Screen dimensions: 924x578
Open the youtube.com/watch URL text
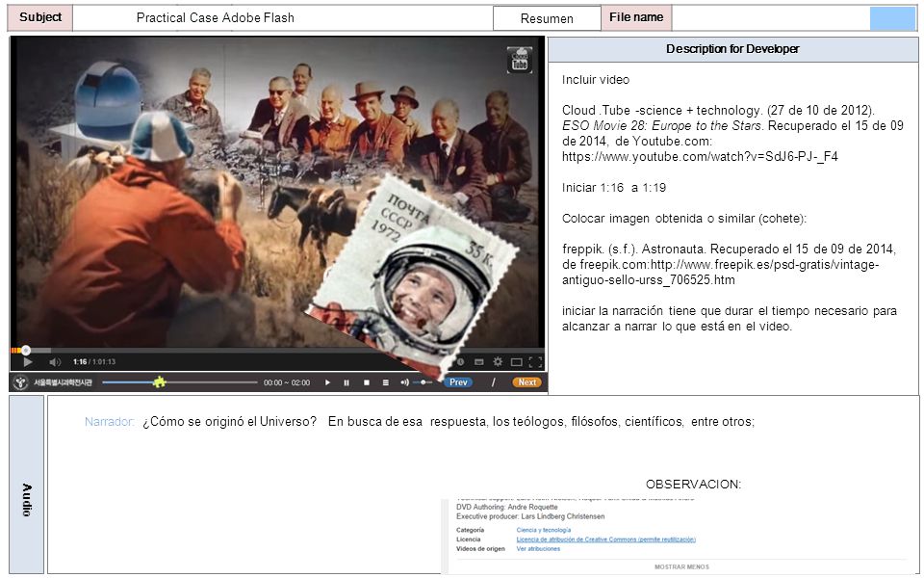pyautogui.click(x=700, y=156)
